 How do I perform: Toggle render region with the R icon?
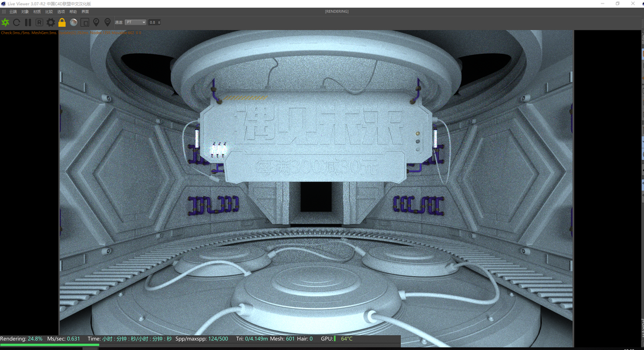point(39,22)
